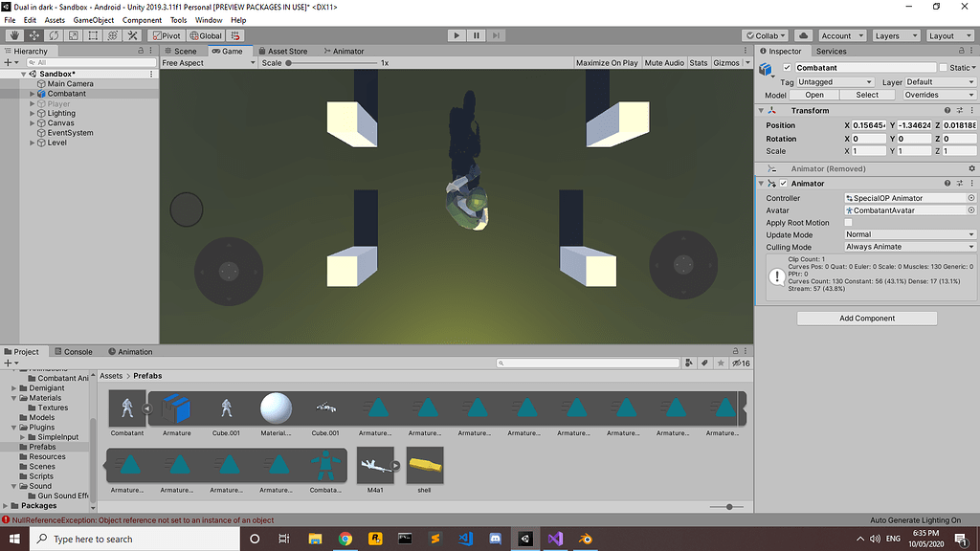
Task: Select the Rotate tool
Action: (53, 35)
